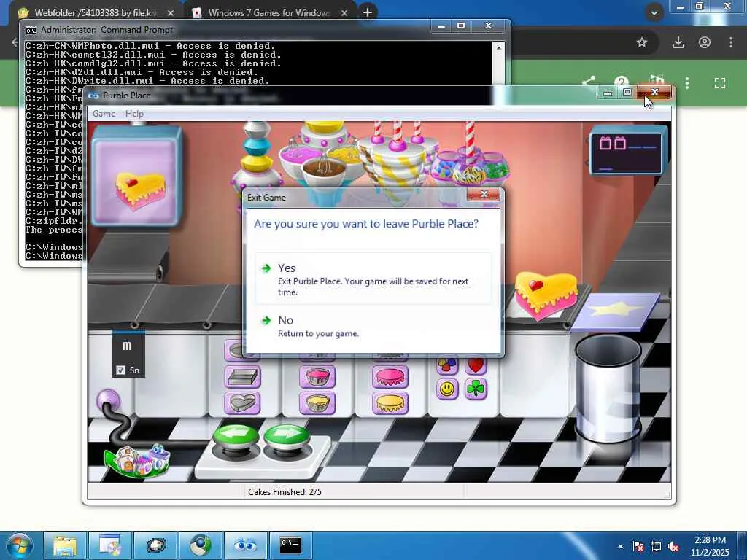Click the trash can

(608, 388)
